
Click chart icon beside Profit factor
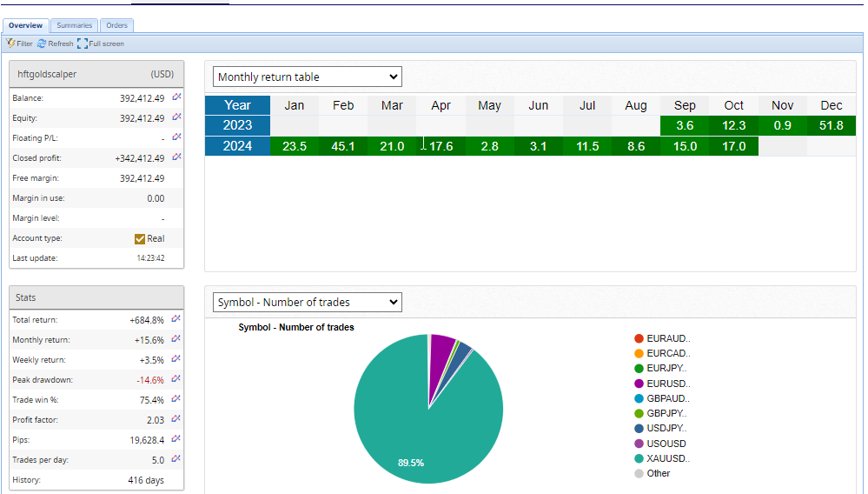[176, 419]
